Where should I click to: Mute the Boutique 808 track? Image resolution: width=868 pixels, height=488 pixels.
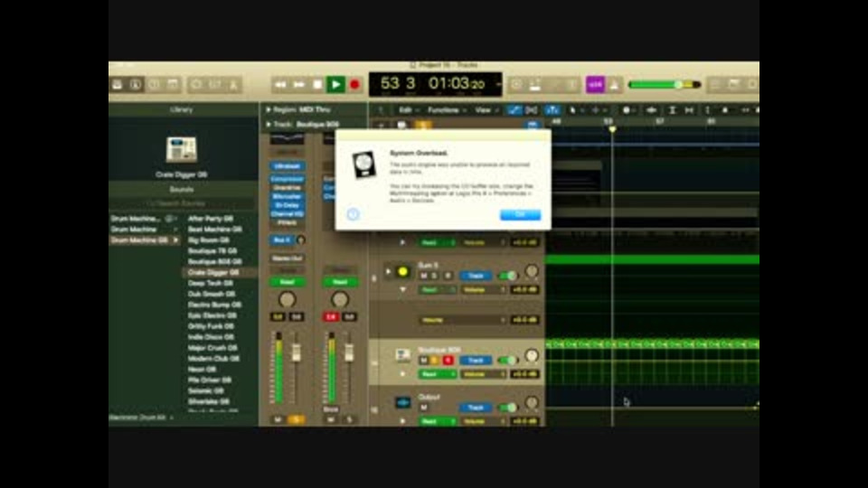[423, 361]
